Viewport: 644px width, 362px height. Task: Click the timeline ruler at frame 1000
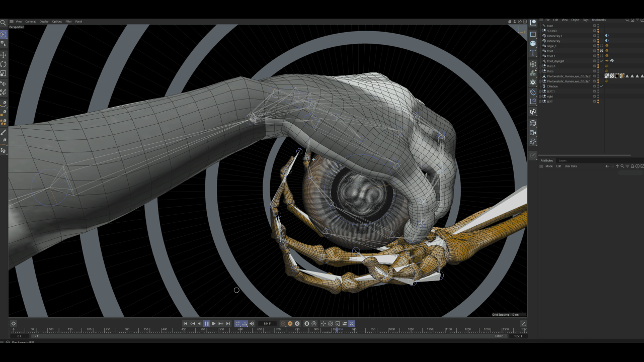click(391, 330)
